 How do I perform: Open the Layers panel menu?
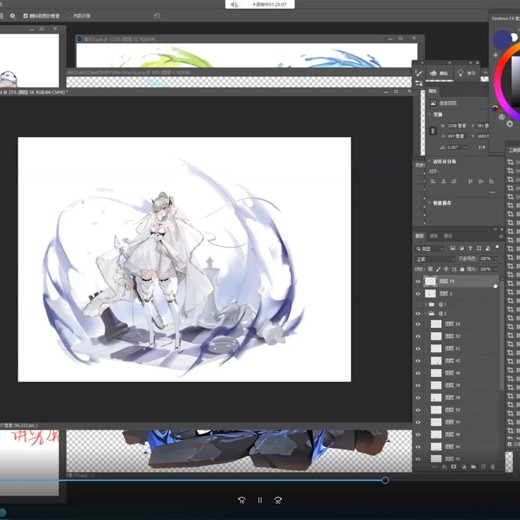tap(501, 236)
